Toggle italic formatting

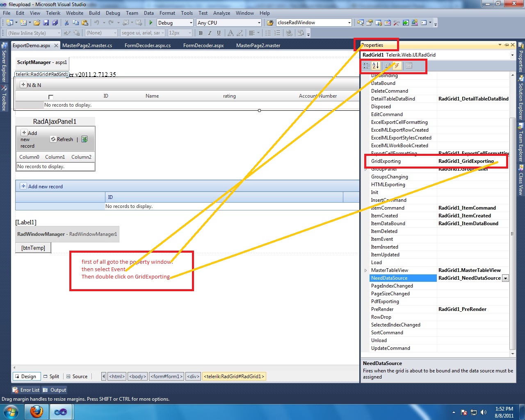(210, 33)
